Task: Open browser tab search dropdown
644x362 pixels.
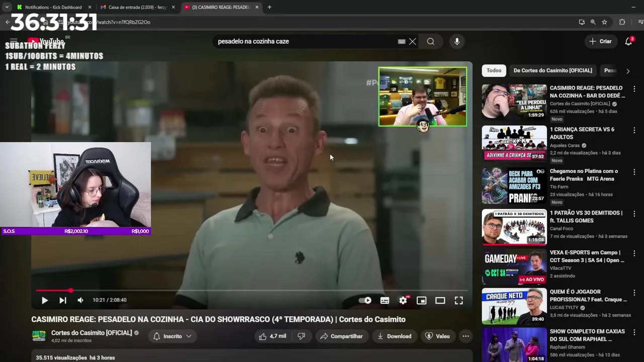Action: pos(7,7)
